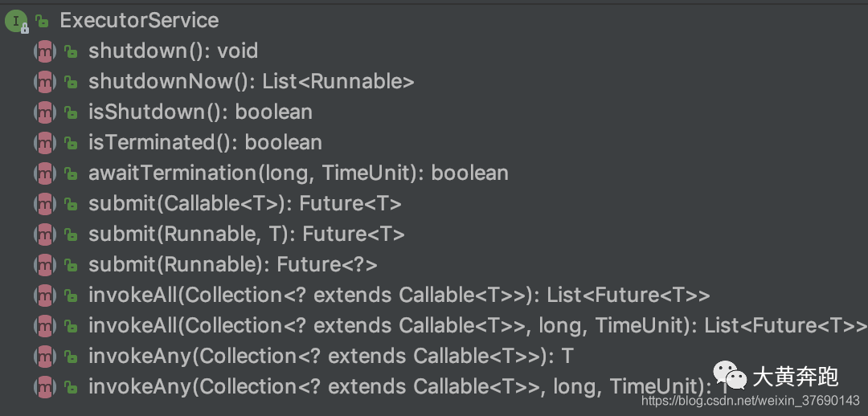Select shutdown(): void method
The image size is (868, 416).
174,51
